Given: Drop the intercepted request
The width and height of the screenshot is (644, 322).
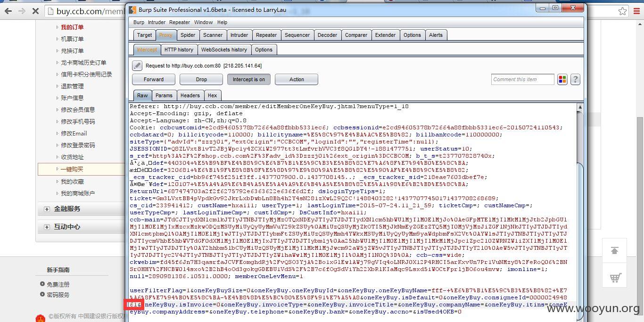Looking at the screenshot, I should coord(201,79).
